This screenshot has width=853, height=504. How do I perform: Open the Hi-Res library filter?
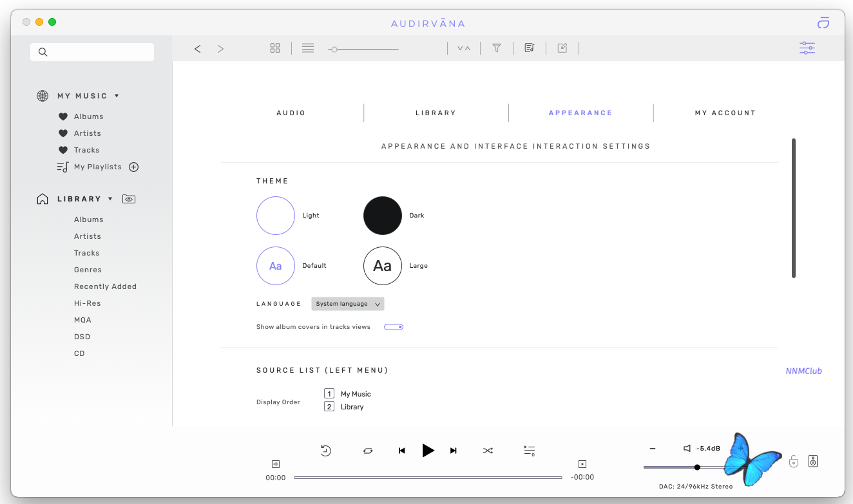pyautogui.click(x=88, y=303)
